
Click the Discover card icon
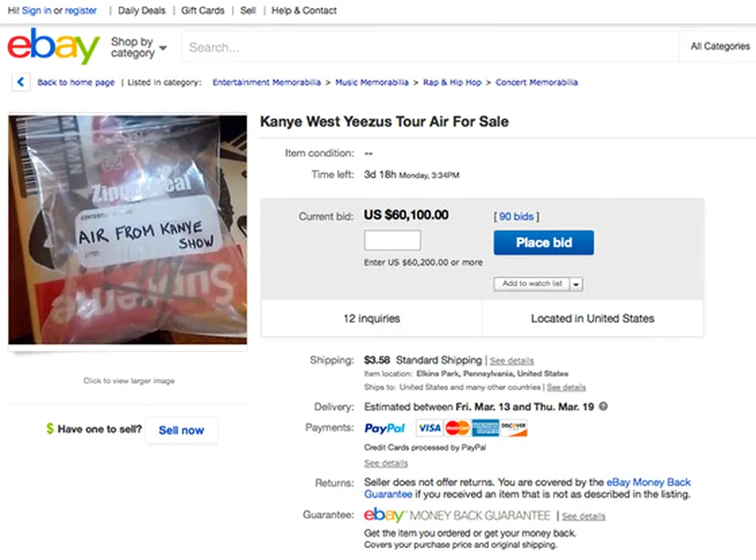click(x=514, y=428)
